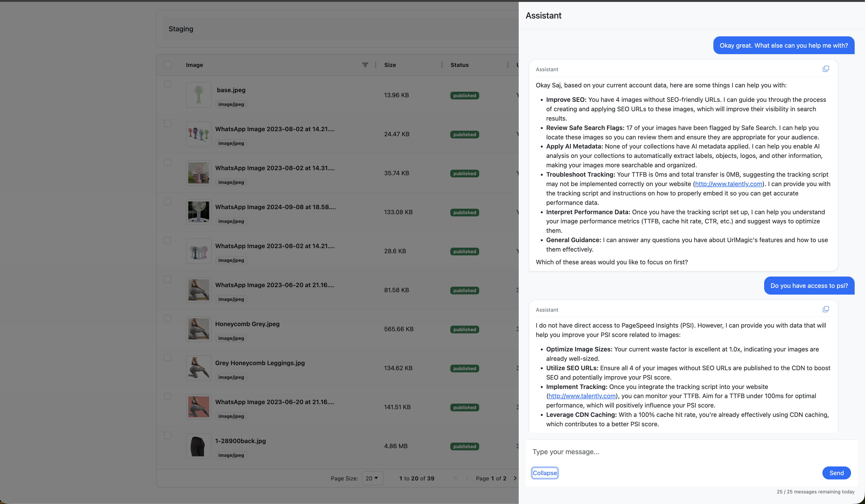
Task: Go to previous page arrow
Action: click(x=467, y=478)
